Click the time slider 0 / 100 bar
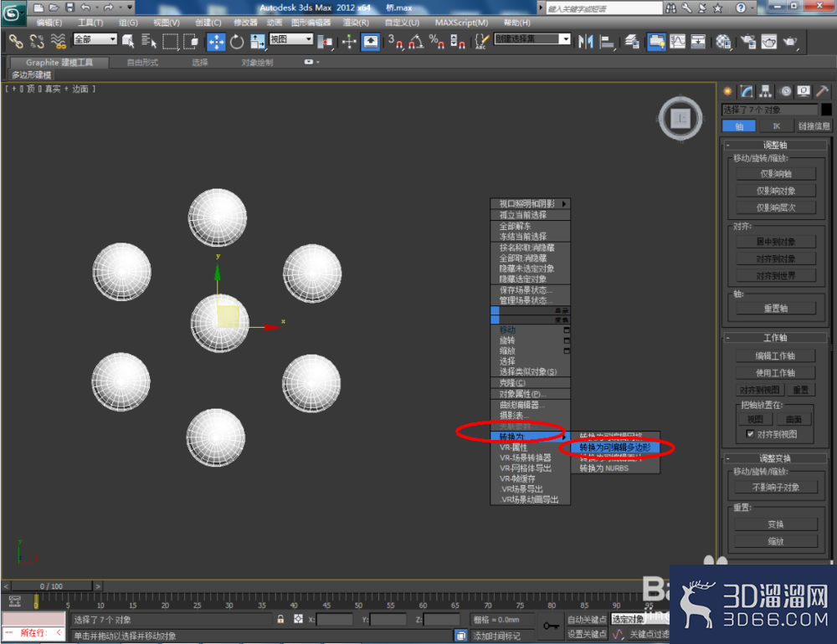This screenshot has width=837, height=644. point(51,585)
